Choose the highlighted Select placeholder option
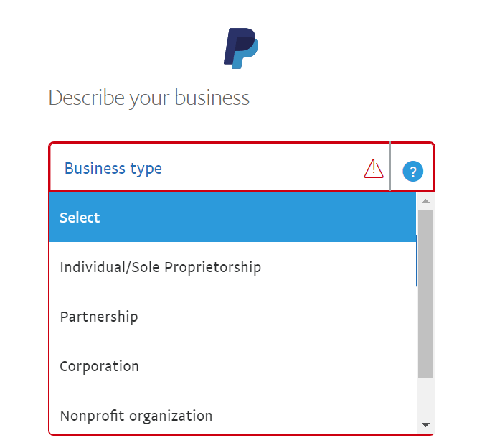Viewport: 477px width, 448px height. coord(80,218)
